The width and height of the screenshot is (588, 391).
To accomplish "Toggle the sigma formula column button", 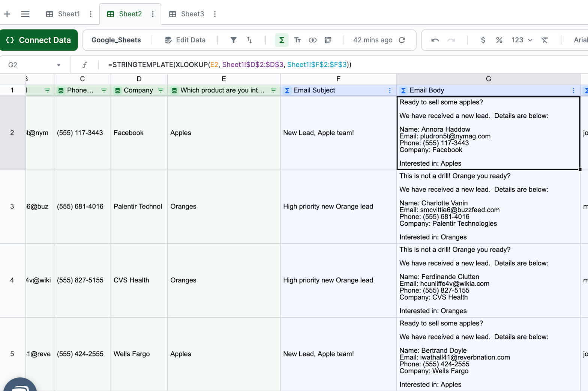I will [282, 40].
